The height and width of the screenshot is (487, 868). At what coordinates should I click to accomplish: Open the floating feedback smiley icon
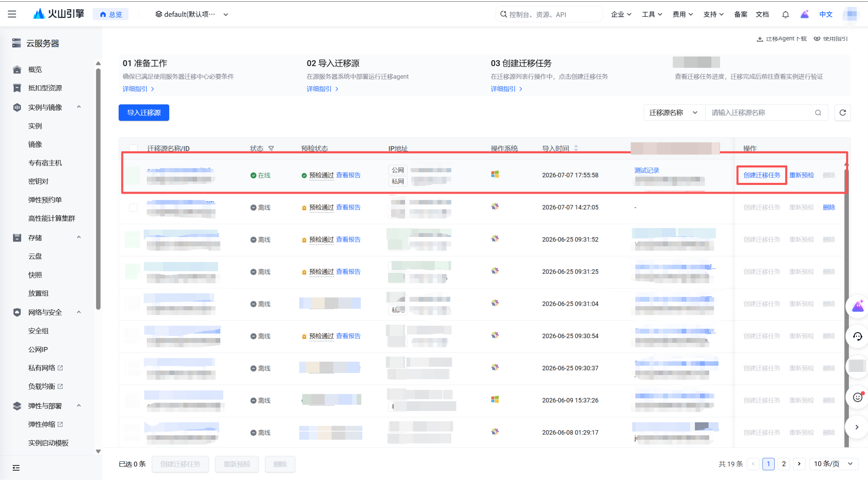pyautogui.click(x=857, y=397)
